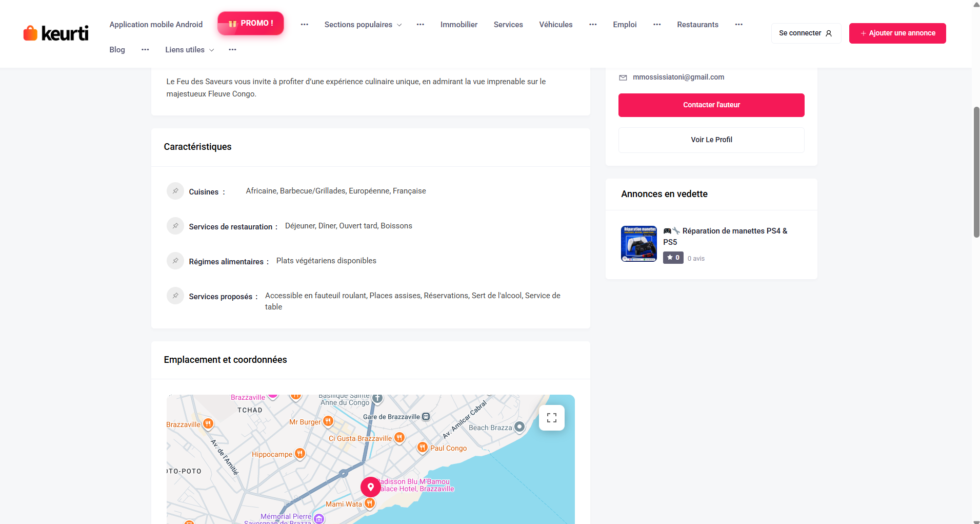Image resolution: width=980 pixels, height=524 pixels.
Task: Click the manettes repair ad thumbnail
Action: pos(639,244)
